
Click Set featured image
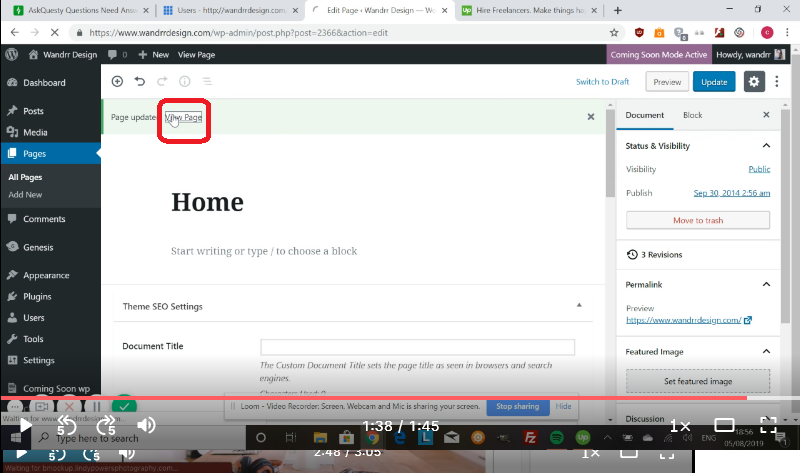tap(698, 381)
